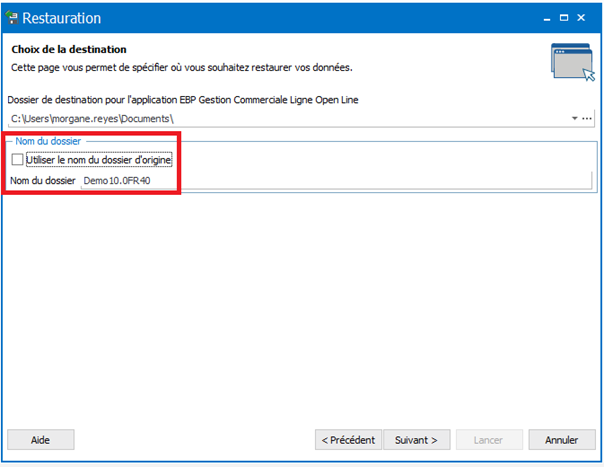
Task: Maximize the Restauration window
Action: (x=564, y=18)
